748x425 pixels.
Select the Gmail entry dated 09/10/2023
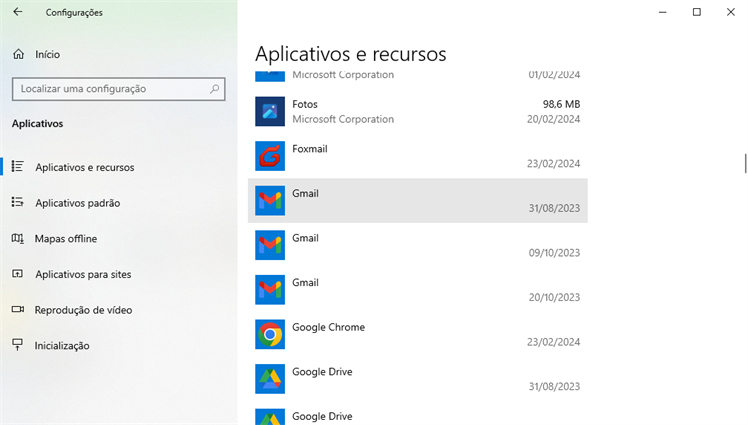tap(417, 245)
